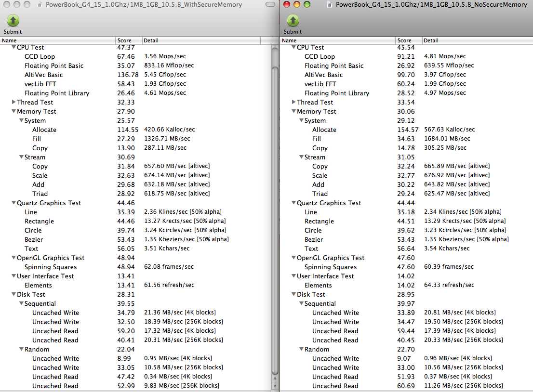Collapse System group in NoSecureMemory window
533x392 pixels.
(301, 120)
